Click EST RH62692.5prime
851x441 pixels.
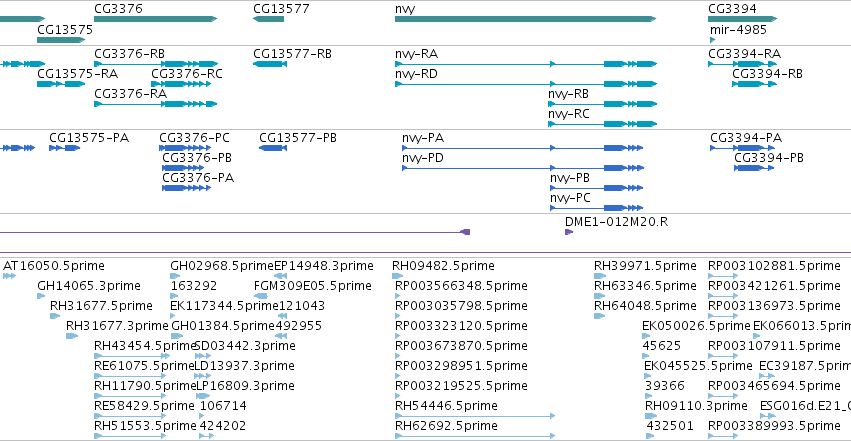[x=446, y=426]
